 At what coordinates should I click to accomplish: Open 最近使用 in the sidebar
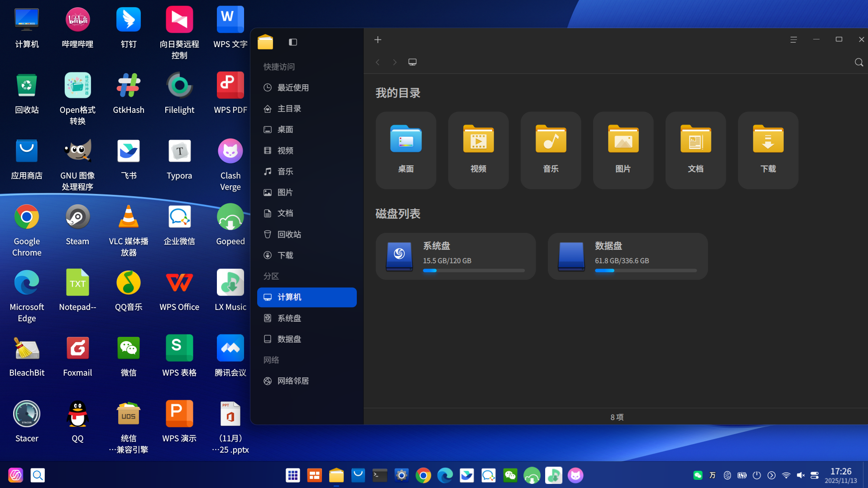307,87
